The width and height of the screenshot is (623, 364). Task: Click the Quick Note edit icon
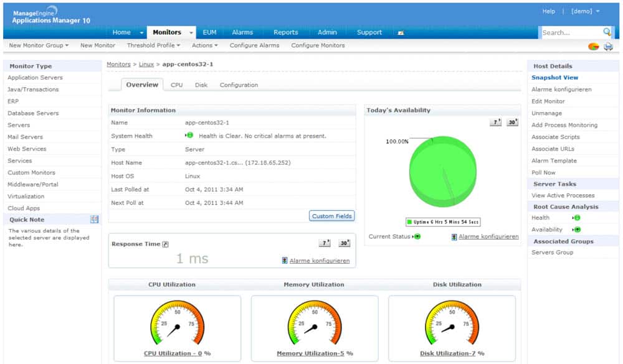point(94,220)
